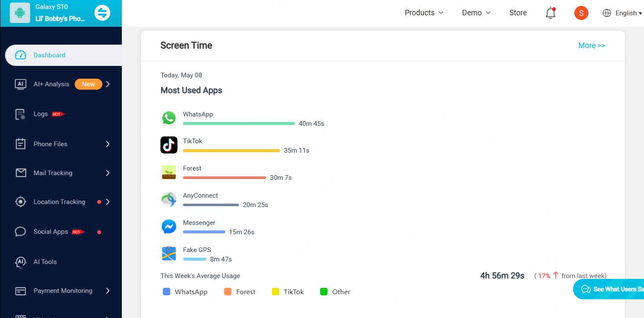Click the blue WhatsApp legend swatch
This screenshot has width=644, height=318.
coord(167,292)
